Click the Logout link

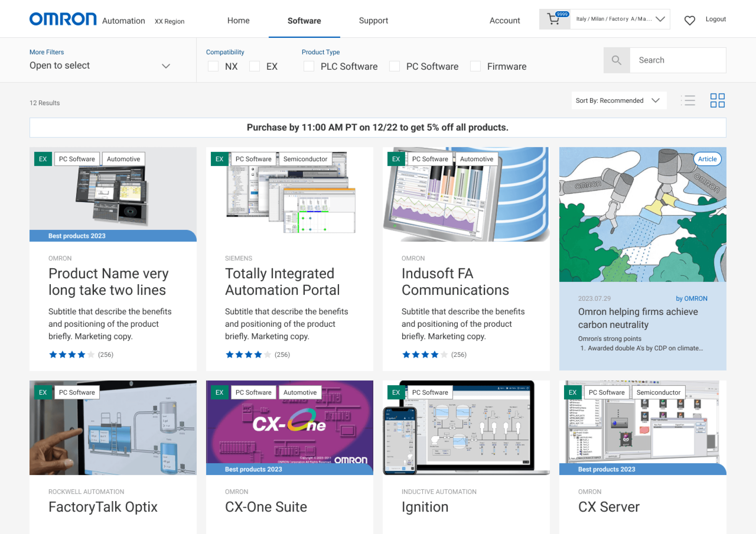point(715,19)
